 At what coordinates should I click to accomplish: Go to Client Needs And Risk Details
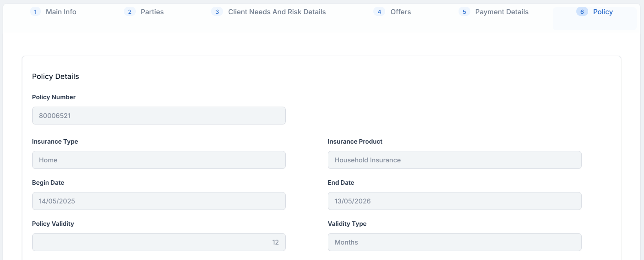pos(277,12)
